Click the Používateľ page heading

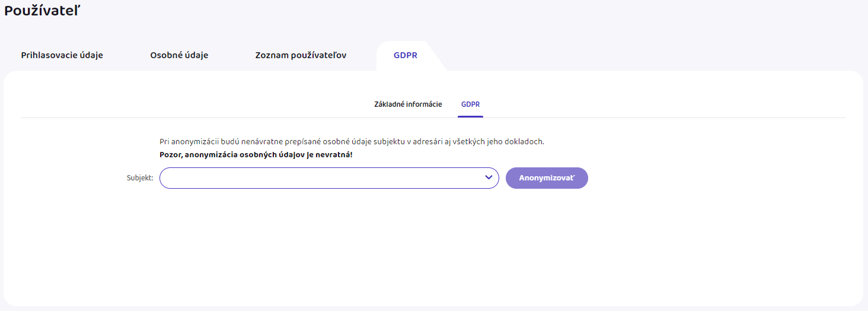pyautogui.click(x=42, y=11)
